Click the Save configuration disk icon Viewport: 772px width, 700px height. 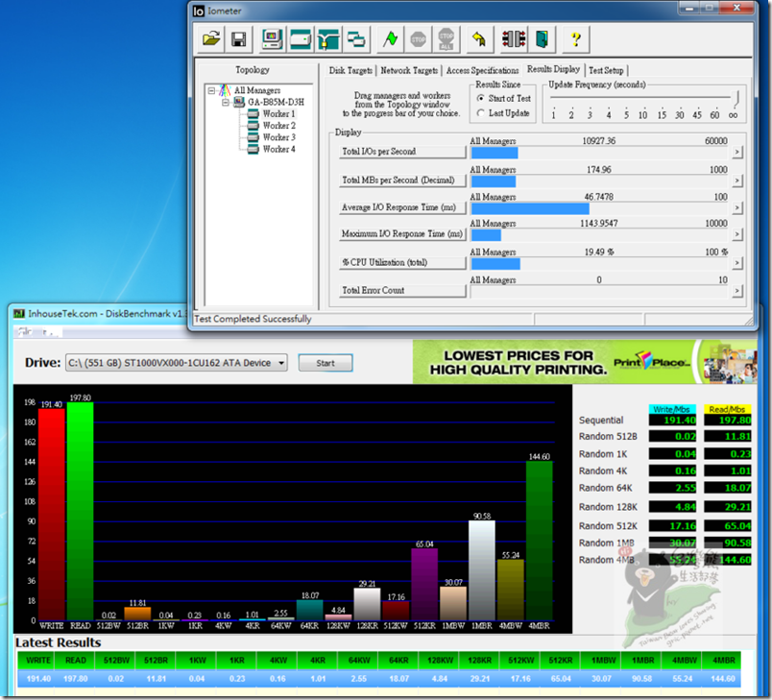[238, 39]
